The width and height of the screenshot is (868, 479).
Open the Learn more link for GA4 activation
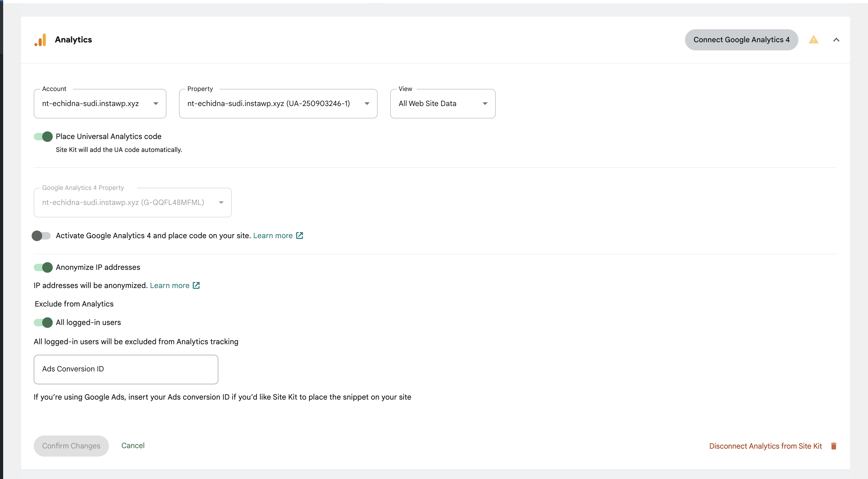(273, 236)
